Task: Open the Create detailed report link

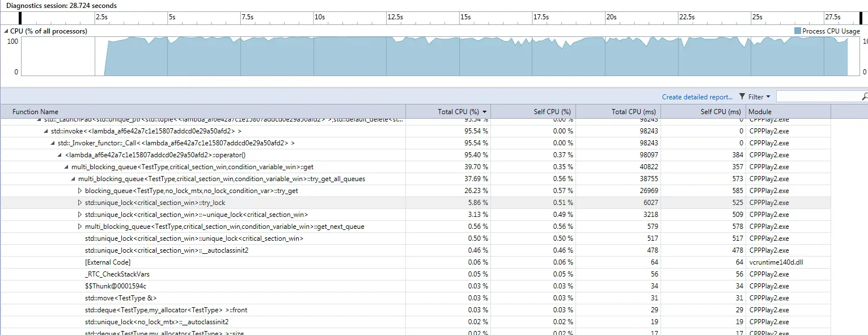Action: (x=697, y=97)
